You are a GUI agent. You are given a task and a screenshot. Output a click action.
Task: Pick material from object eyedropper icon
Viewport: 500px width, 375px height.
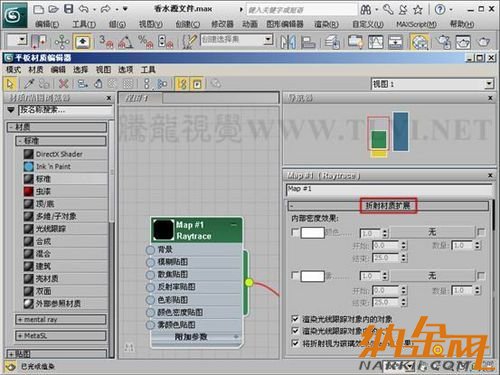coord(29,84)
